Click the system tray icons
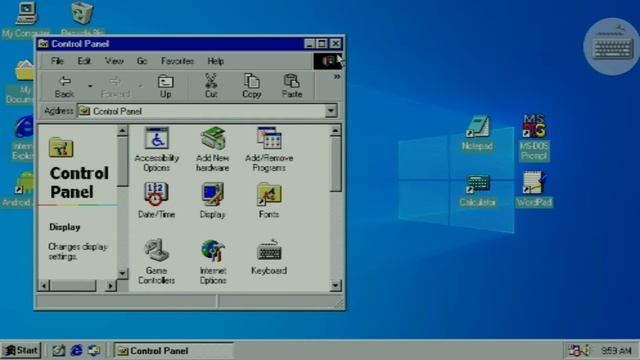The width and height of the screenshot is (640, 360). click(x=579, y=350)
